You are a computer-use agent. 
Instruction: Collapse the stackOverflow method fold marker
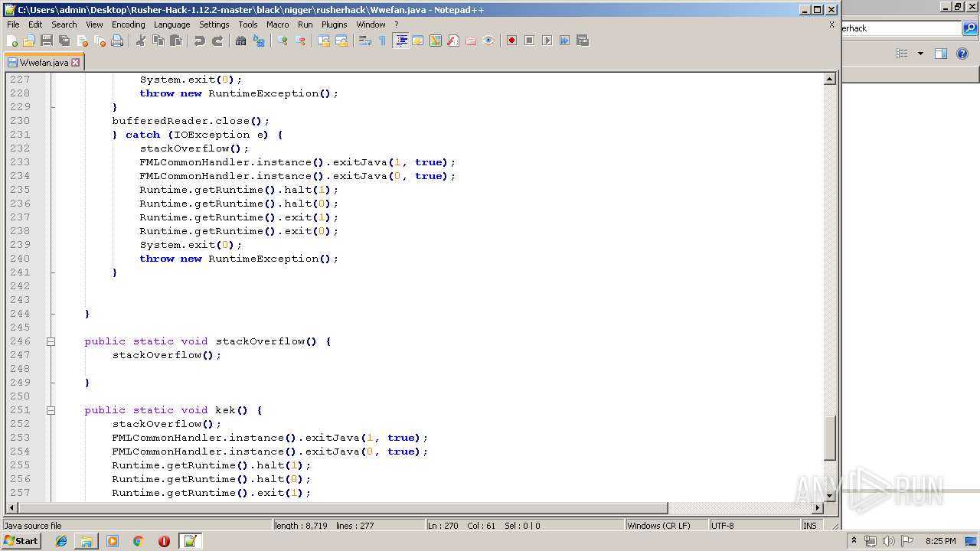tap(51, 341)
